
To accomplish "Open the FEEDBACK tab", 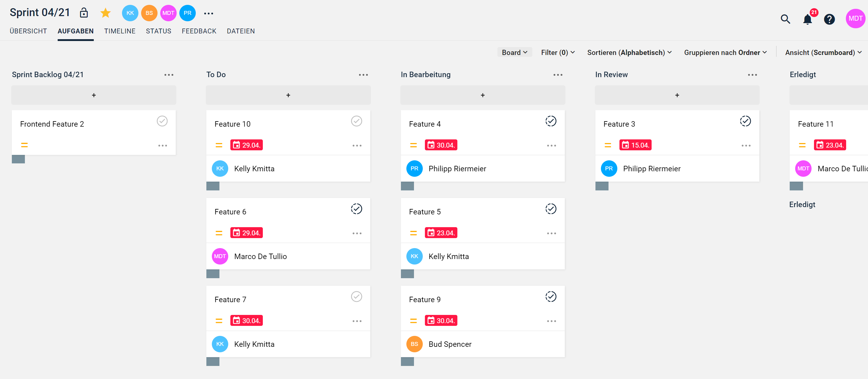I will click(199, 31).
